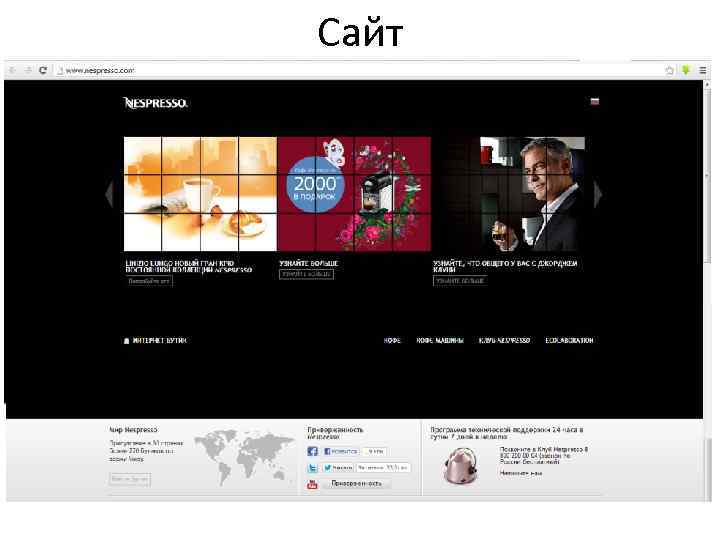
Task: Click button under middle 'Узнайте больше' caption
Action: (x=306, y=274)
